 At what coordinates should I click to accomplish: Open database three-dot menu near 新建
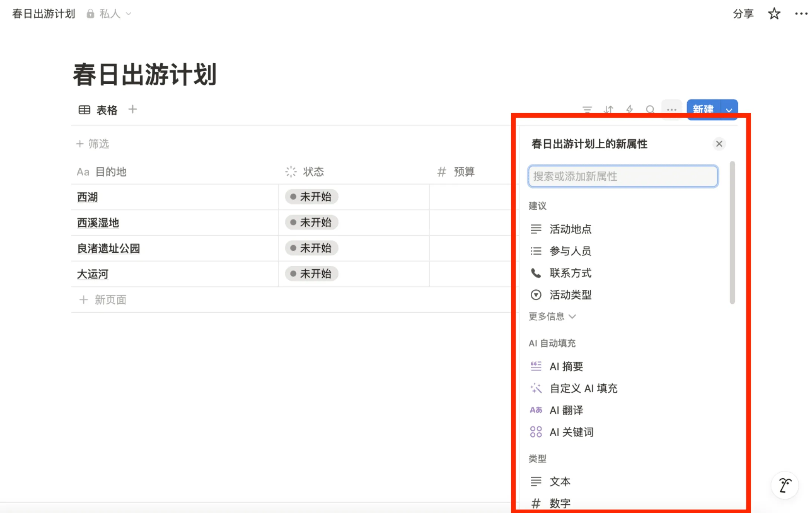671,109
